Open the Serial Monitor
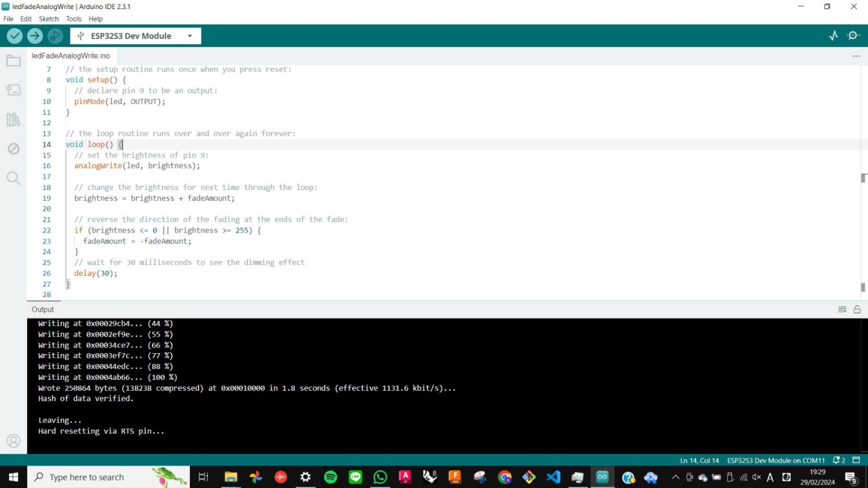 tap(853, 36)
